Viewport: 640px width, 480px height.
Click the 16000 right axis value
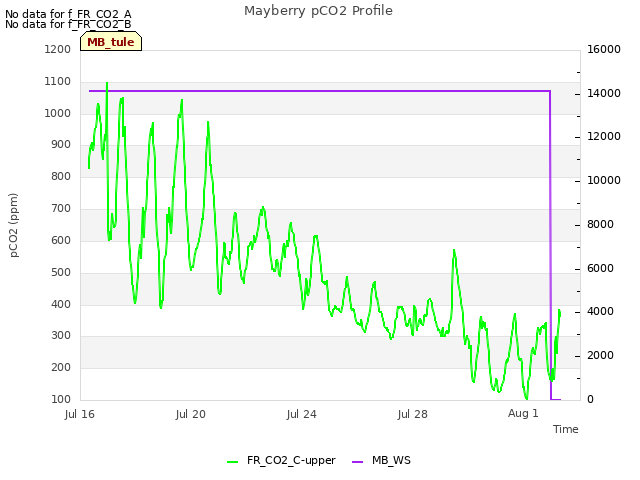coord(604,49)
